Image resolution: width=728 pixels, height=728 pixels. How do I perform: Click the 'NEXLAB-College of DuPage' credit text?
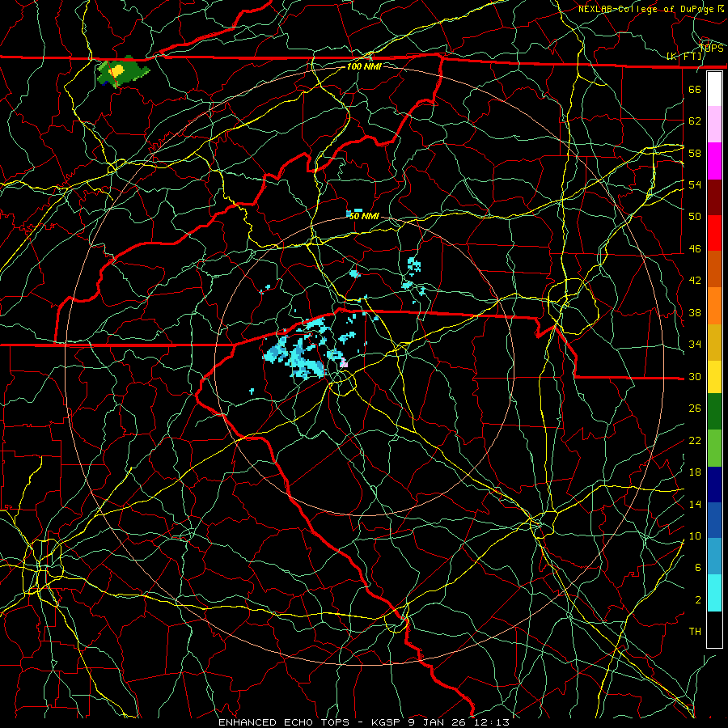point(645,9)
